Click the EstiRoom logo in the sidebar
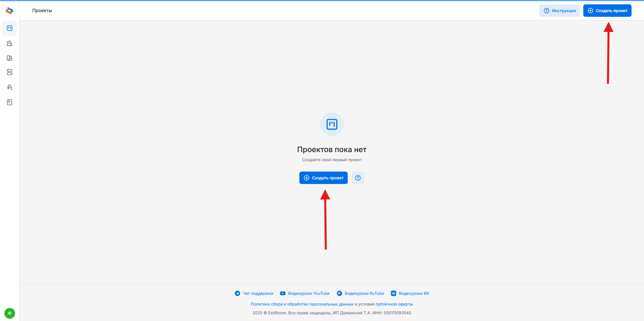 coord(9,11)
